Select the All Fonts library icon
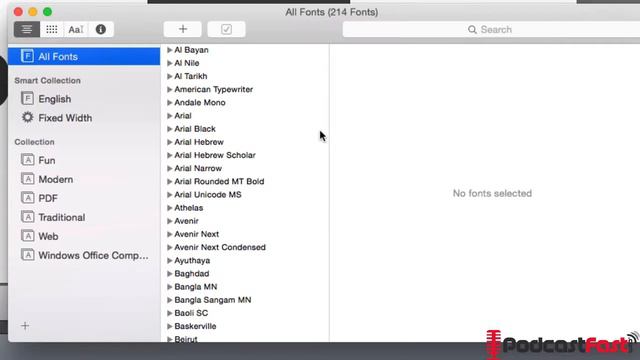 click(27, 56)
